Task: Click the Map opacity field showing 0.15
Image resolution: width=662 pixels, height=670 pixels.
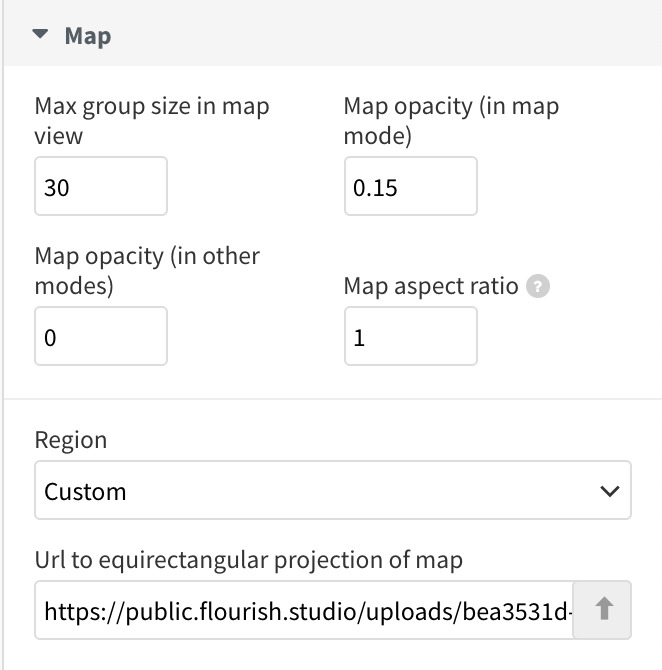Action: (411, 186)
